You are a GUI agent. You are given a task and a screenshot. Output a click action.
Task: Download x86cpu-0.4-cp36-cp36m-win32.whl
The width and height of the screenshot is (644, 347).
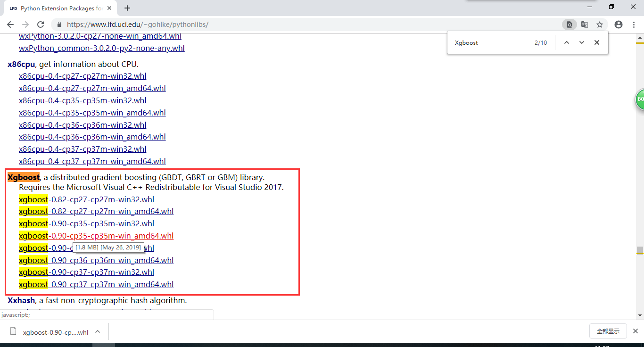[x=83, y=125]
